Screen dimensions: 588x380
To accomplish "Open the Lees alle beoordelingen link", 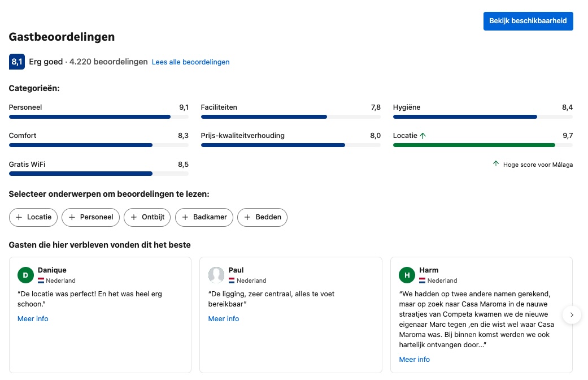I will [190, 62].
